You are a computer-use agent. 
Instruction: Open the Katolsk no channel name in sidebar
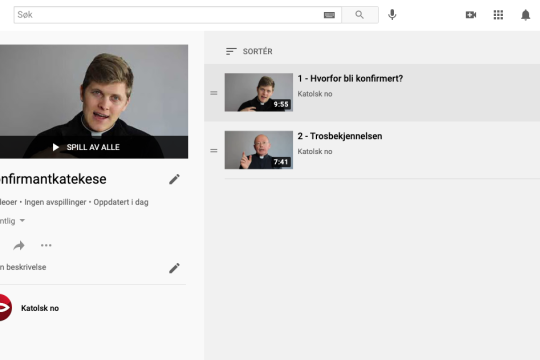click(x=40, y=308)
